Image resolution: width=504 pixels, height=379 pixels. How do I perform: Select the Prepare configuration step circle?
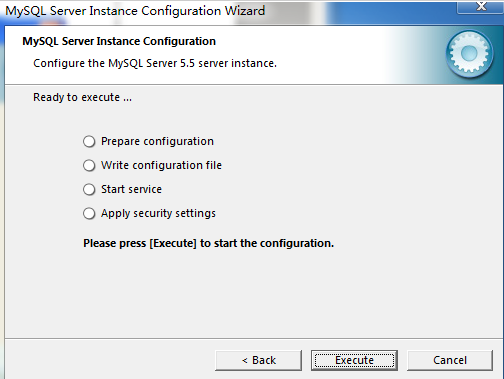coord(89,141)
